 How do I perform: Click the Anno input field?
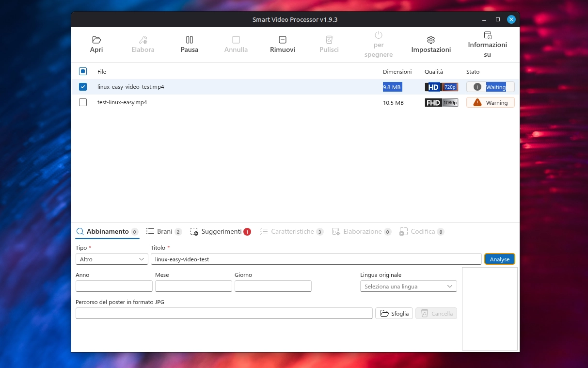(114, 286)
